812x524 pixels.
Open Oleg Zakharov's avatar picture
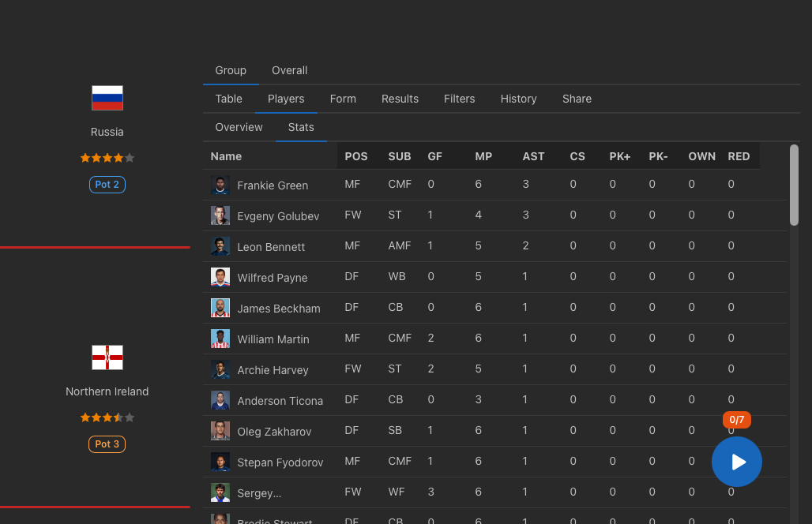click(x=220, y=431)
